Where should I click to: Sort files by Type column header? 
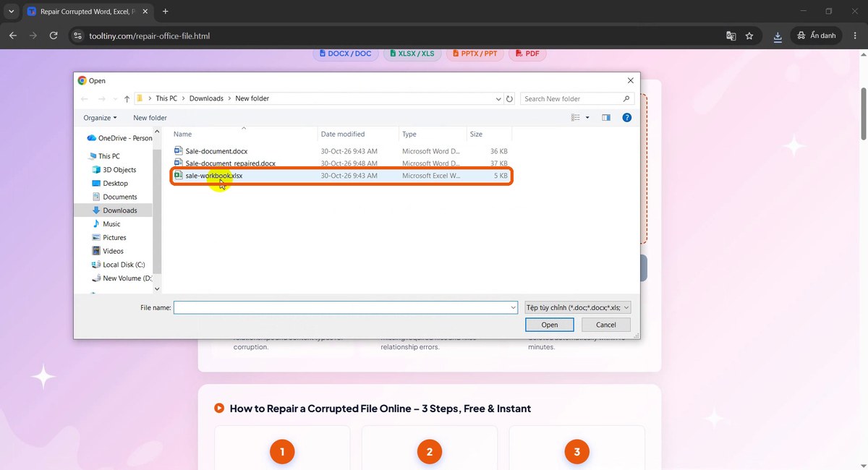433,134
